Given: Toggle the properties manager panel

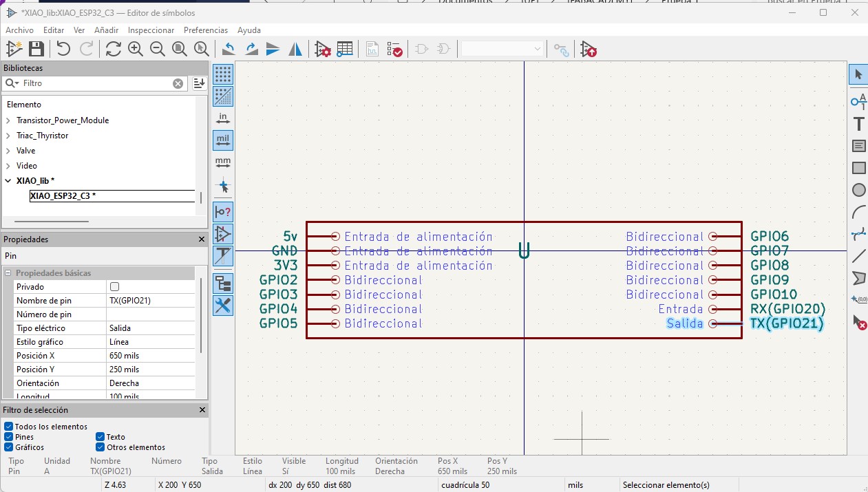Looking at the screenshot, I should [x=223, y=306].
